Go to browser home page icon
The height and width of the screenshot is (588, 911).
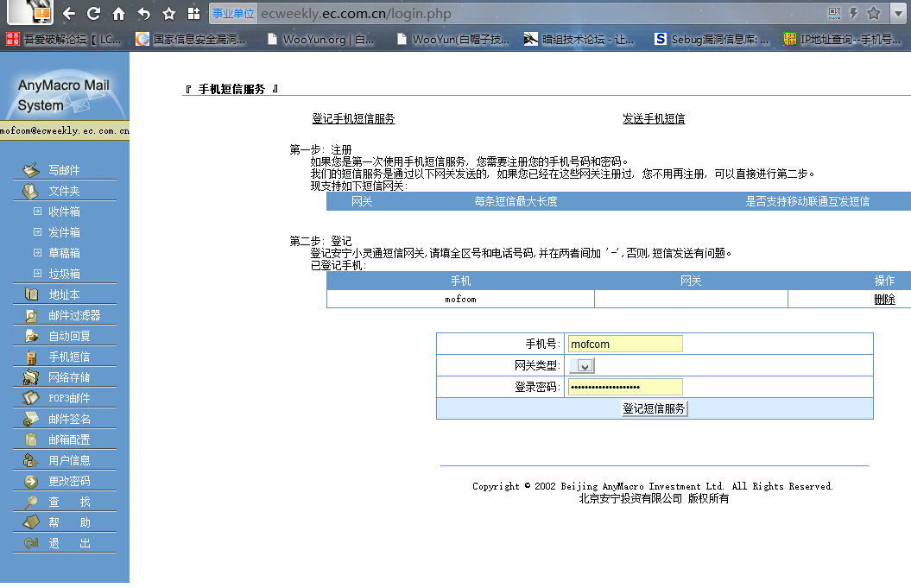coord(118,13)
